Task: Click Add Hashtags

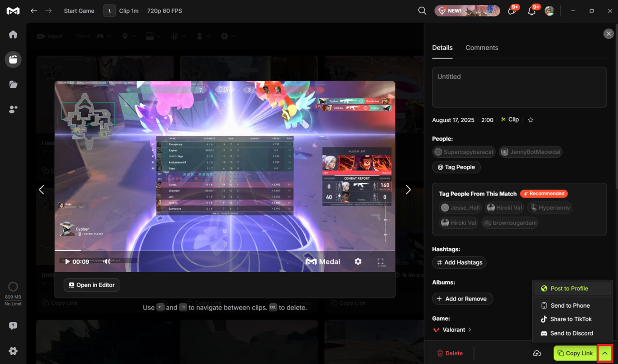Action: pyautogui.click(x=460, y=262)
